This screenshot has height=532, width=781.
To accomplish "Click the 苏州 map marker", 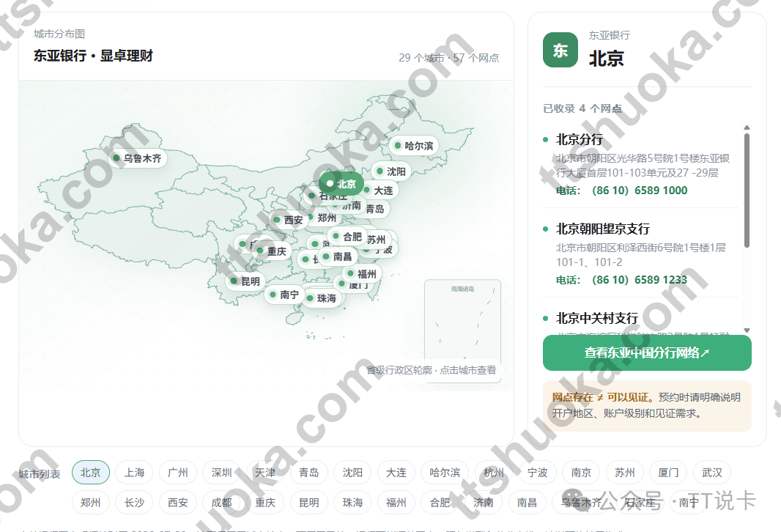I will (377, 240).
